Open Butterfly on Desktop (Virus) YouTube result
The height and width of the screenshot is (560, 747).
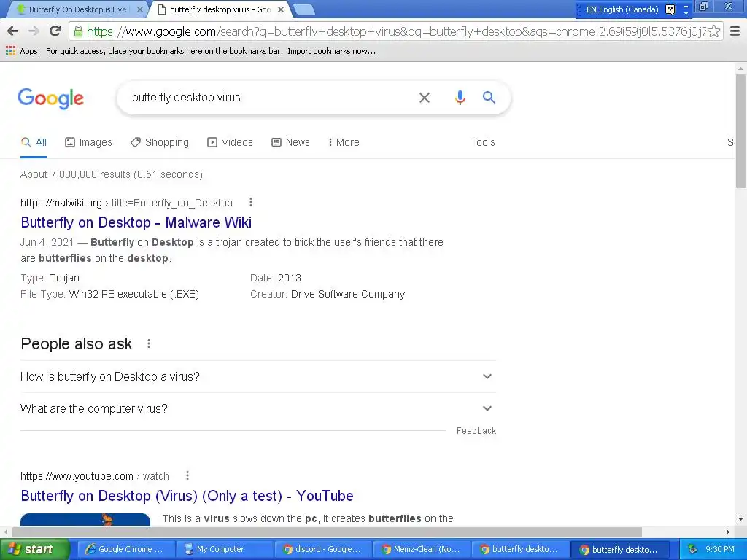(187, 496)
